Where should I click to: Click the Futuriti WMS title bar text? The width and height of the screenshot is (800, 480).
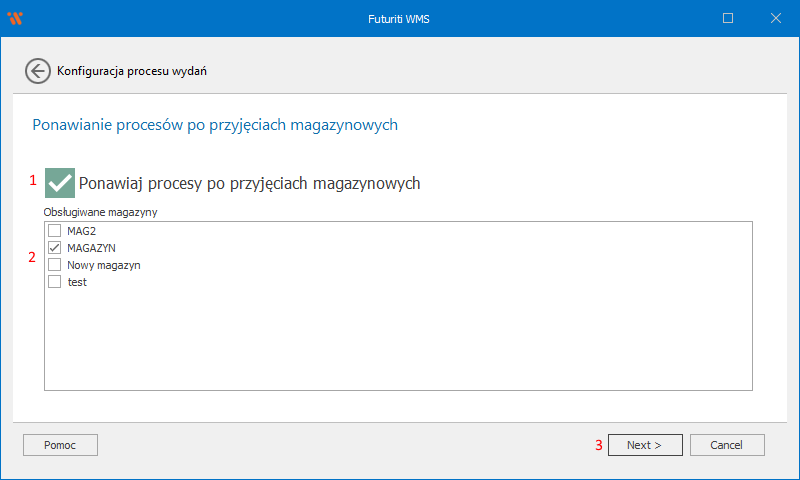[x=399, y=18]
